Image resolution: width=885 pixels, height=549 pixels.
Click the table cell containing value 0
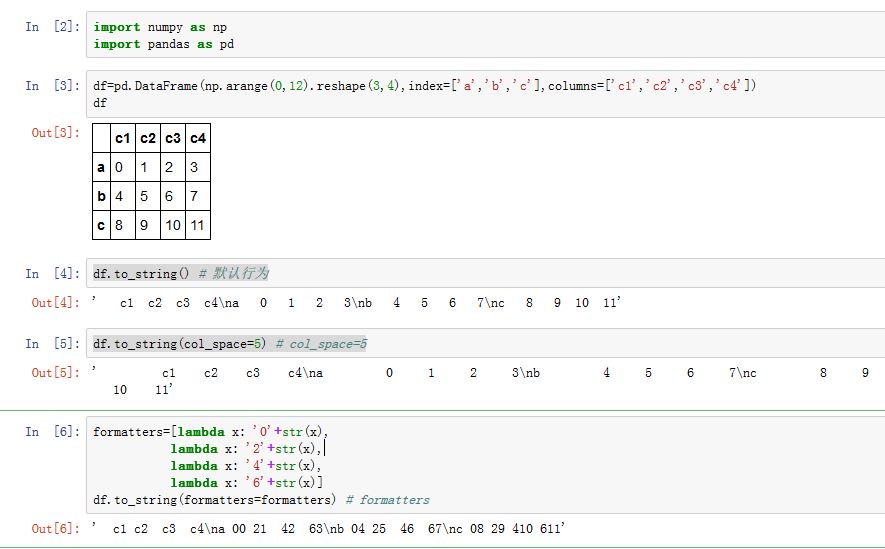coord(122,168)
